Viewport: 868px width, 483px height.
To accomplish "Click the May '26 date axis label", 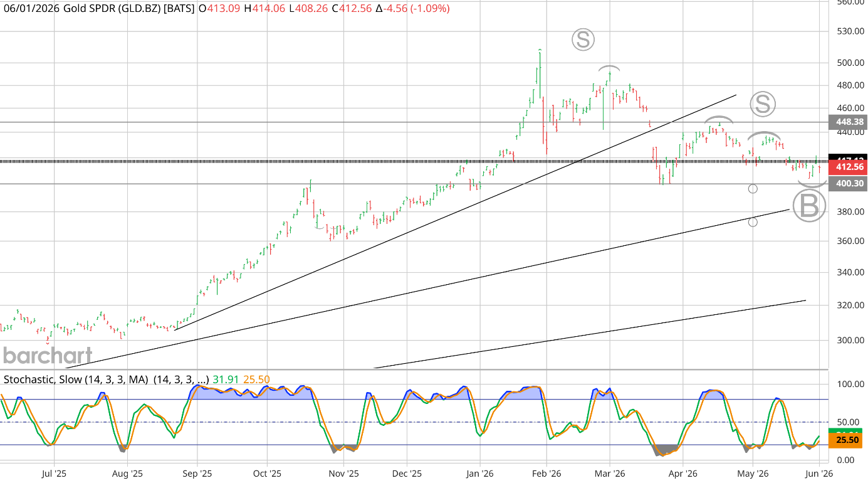I will pos(753,474).
